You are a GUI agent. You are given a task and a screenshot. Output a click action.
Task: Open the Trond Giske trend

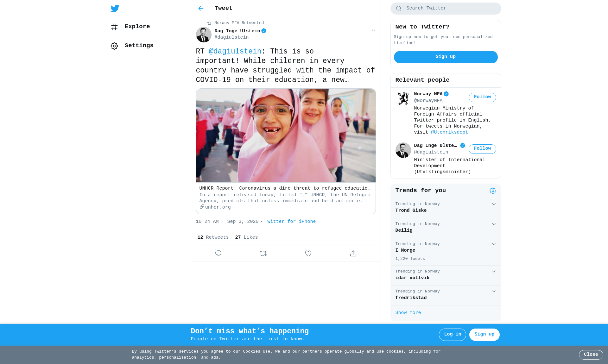(446, 208)
